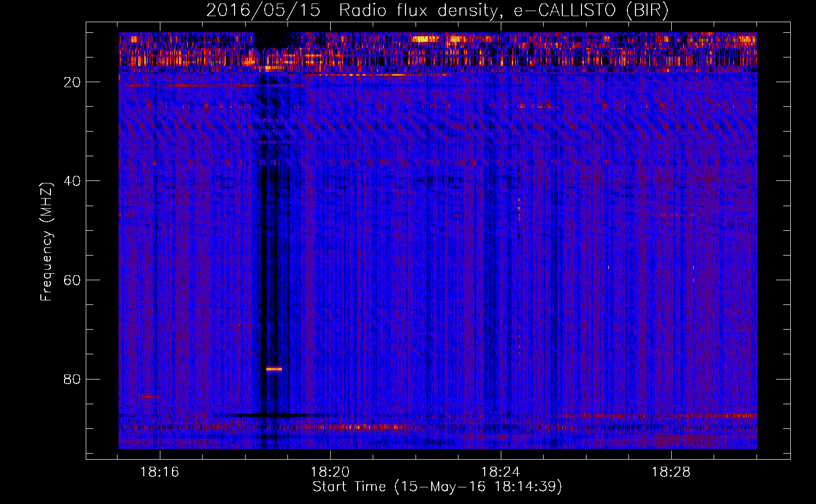
Task: Click the 18:28 time tick label
Action: pyautogui.click(x=671, y=472)
